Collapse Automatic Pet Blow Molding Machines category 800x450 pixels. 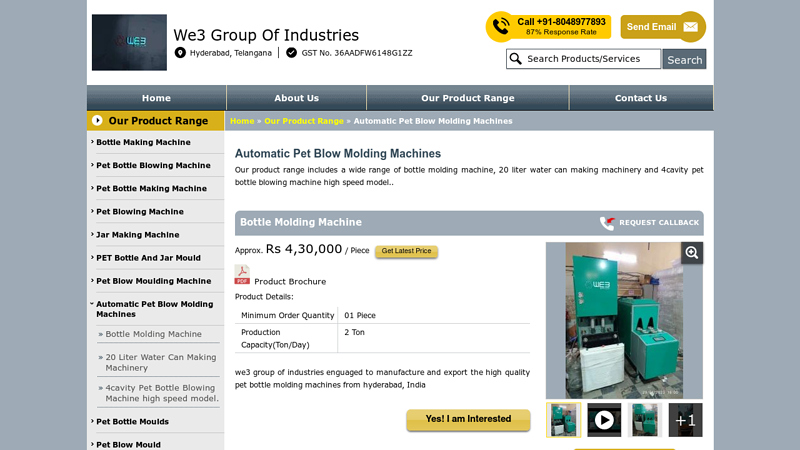[x=155, y=309]
